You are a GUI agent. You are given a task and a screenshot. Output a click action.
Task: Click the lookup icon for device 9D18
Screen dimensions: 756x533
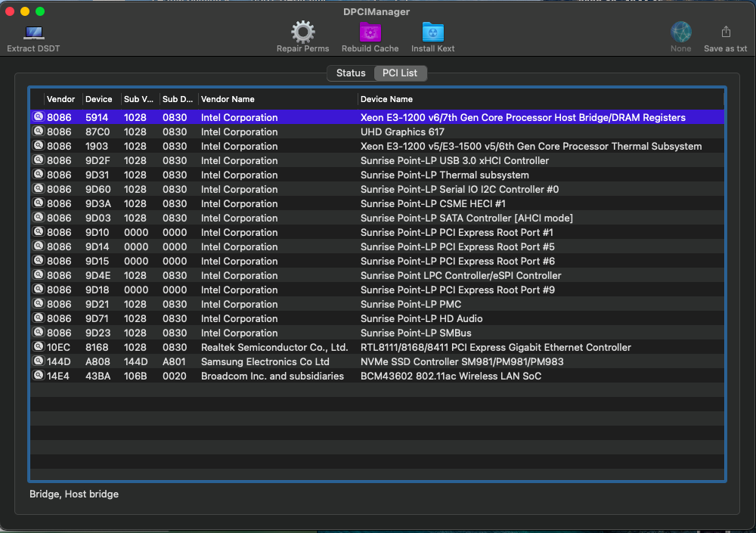click(x=38, y=290)
